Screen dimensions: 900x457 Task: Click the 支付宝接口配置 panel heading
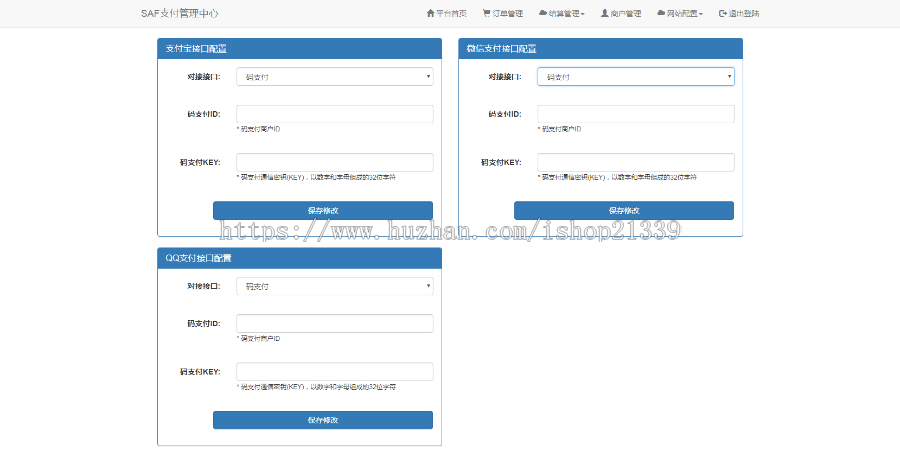[300, 49]
